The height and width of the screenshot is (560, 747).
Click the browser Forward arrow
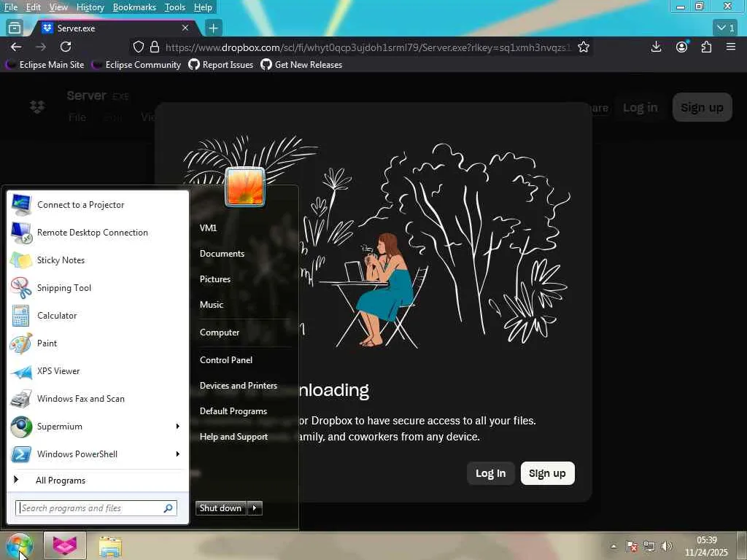[x=41, y=47]
